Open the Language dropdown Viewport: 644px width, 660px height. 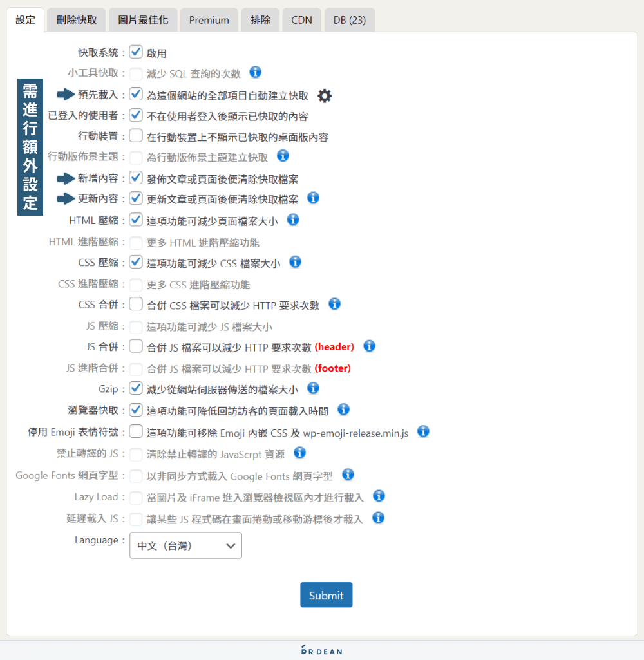pos(185,545)
